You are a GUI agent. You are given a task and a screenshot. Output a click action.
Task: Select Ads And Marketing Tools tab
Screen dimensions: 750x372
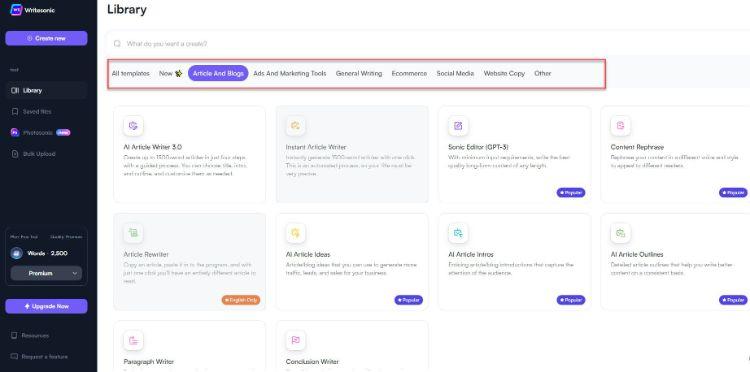click(x=290, y=73)
